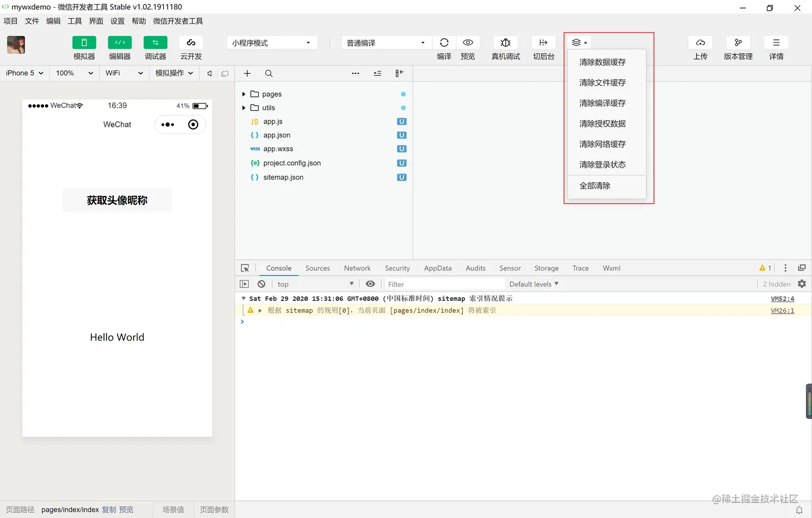Image resolution: width=812 pixels, height=518 pixels.
Task: Open devtools vertical ellipsis menu
Action: pyautogui.click(x=786, y=268)
